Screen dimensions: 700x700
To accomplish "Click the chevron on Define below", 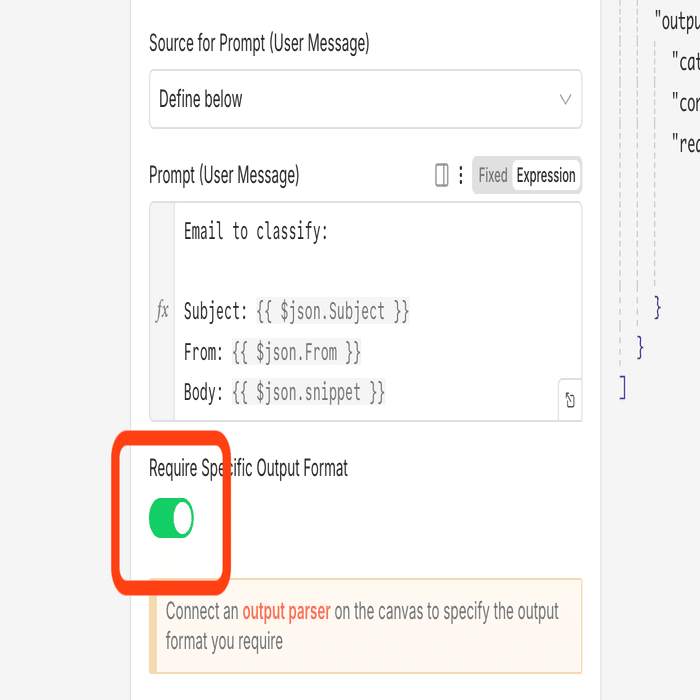I will tap(565, 99).
